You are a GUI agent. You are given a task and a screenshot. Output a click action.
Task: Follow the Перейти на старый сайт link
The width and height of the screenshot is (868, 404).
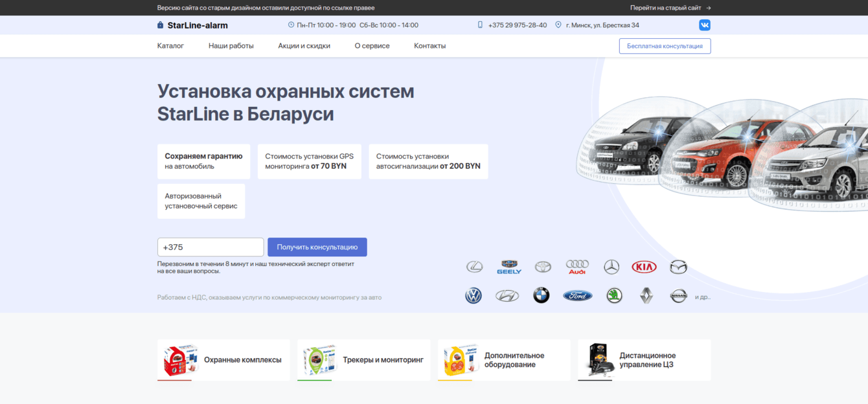click(670, 8)
